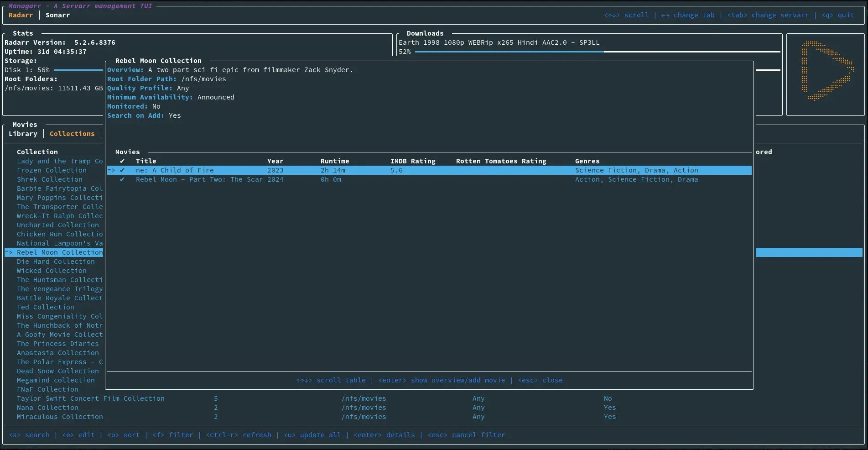The width and height of the screenshot is (868, 450).
Task: Click the Managarr orange play-arrow logo
Action: [x=826, y=70]
